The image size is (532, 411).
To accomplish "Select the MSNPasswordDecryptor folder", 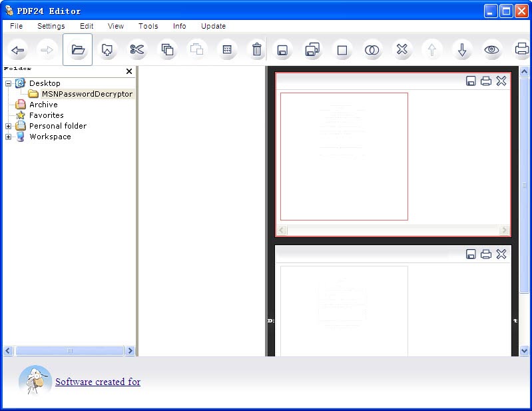I will tap(87, 94).
